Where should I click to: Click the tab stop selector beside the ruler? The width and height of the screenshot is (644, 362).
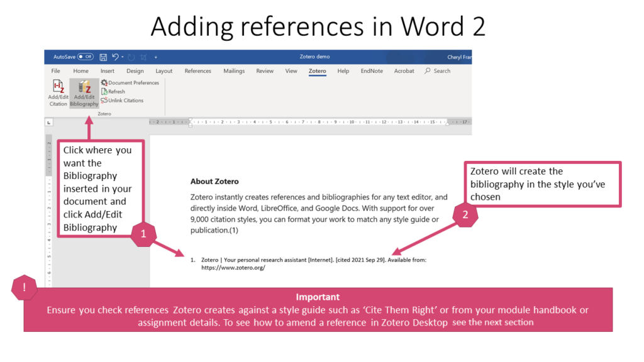pyautogui.click(x=48, y=122)
